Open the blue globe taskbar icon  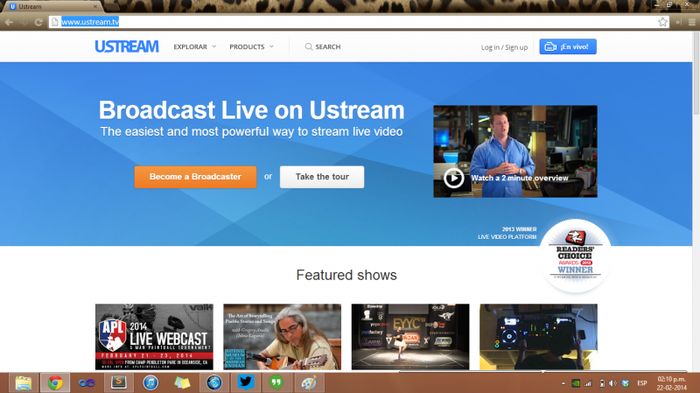[214, 383]
